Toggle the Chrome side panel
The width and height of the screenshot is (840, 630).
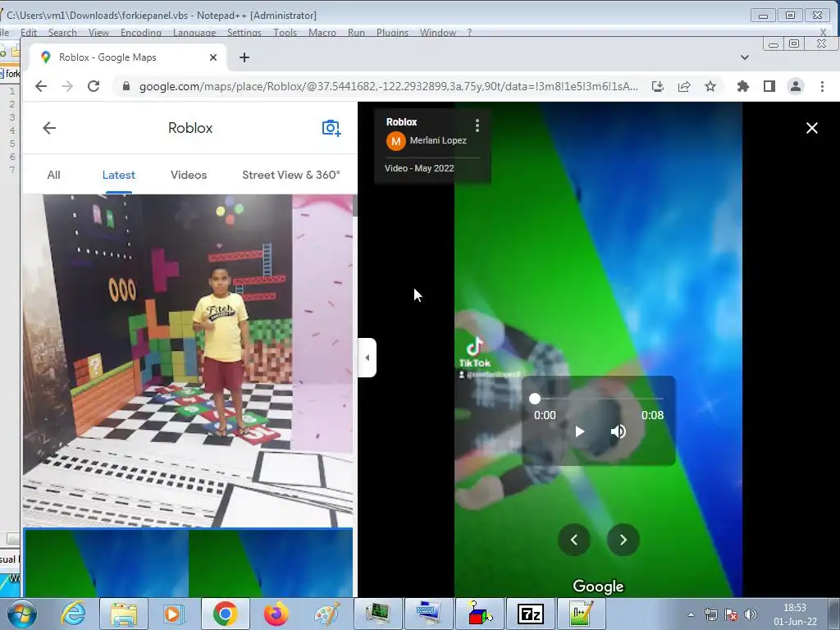click(x=769, y=86)
